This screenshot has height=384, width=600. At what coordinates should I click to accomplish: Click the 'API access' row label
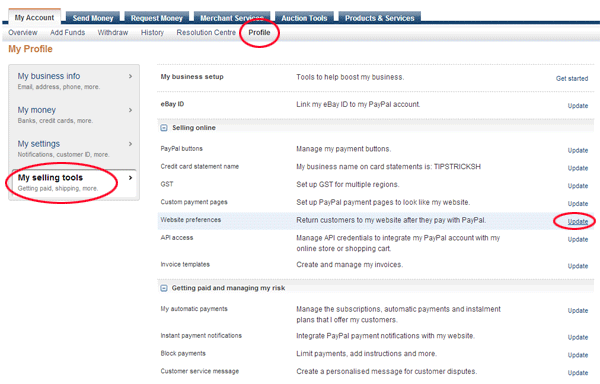coord(177,238)
